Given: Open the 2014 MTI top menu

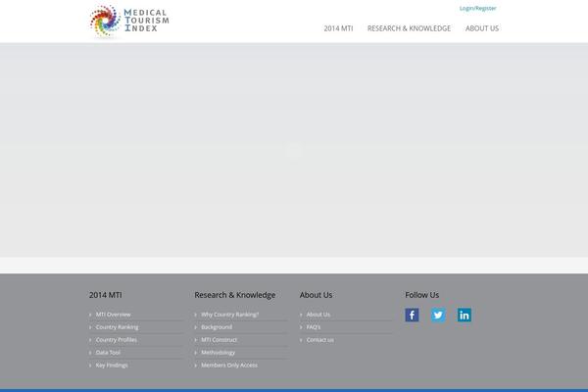Looking at the screenshot, I should click(338, 28).
